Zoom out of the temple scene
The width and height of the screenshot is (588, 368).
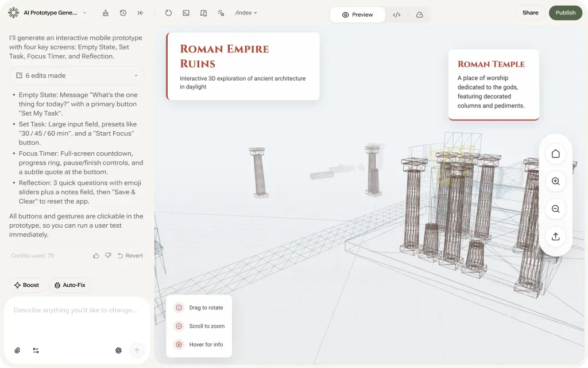click(x=555, y=209)
